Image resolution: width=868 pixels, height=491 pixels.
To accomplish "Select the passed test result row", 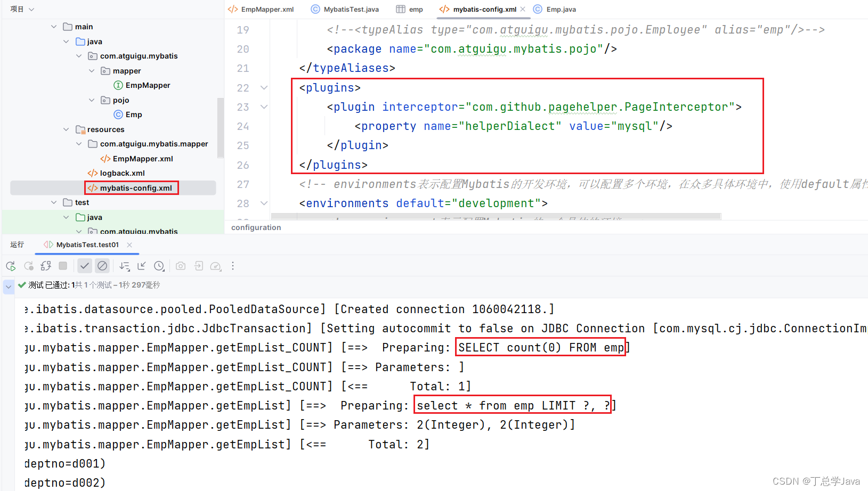I will click(89, 285).
